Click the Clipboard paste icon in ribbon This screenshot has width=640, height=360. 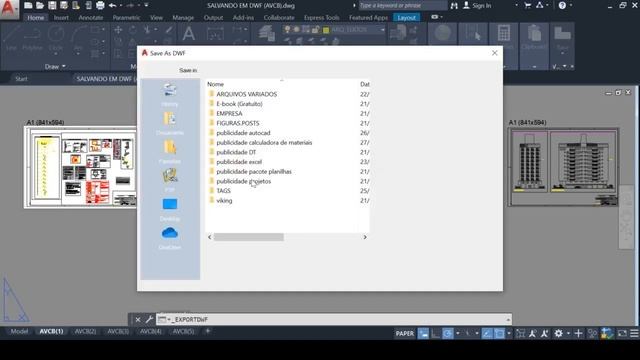coord(534,33)
